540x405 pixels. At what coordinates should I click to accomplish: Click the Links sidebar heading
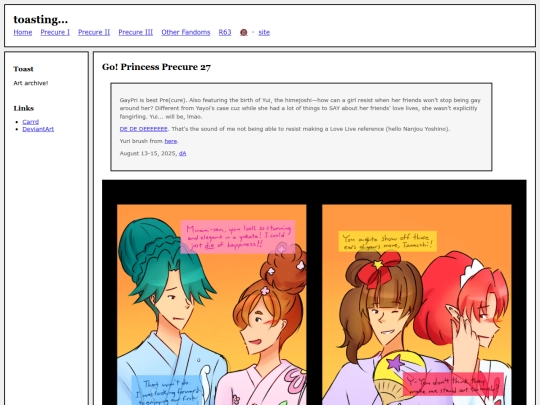pos(24,108)
